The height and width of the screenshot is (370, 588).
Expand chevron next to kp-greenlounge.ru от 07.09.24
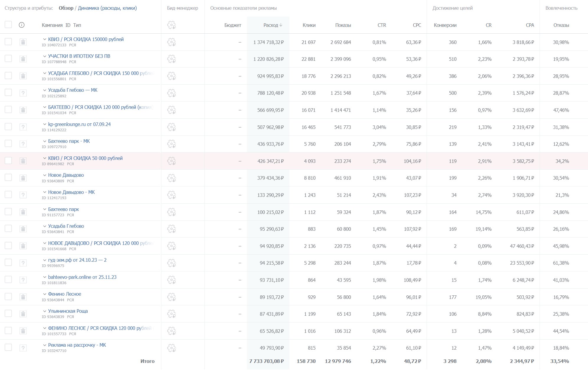pos(45,124)
